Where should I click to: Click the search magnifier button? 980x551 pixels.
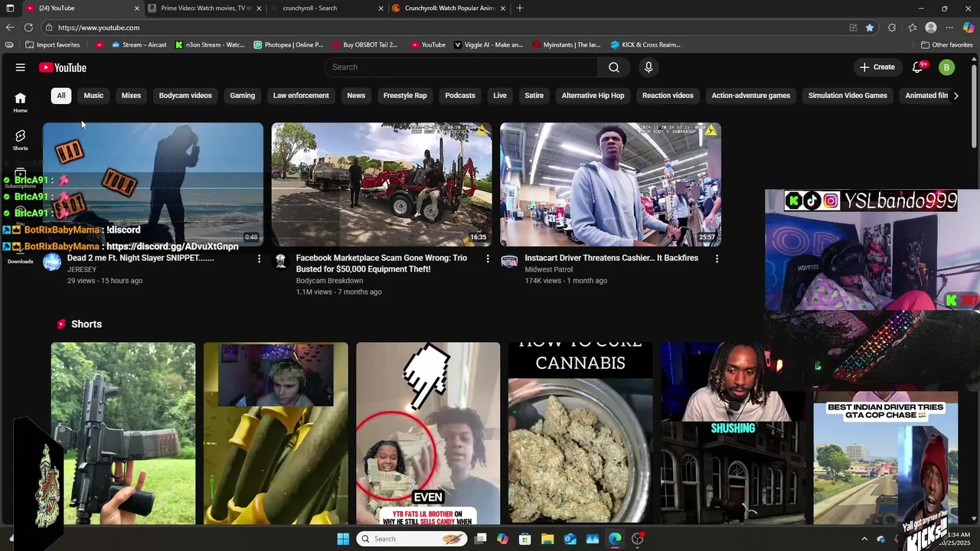[x=614, y=67]
